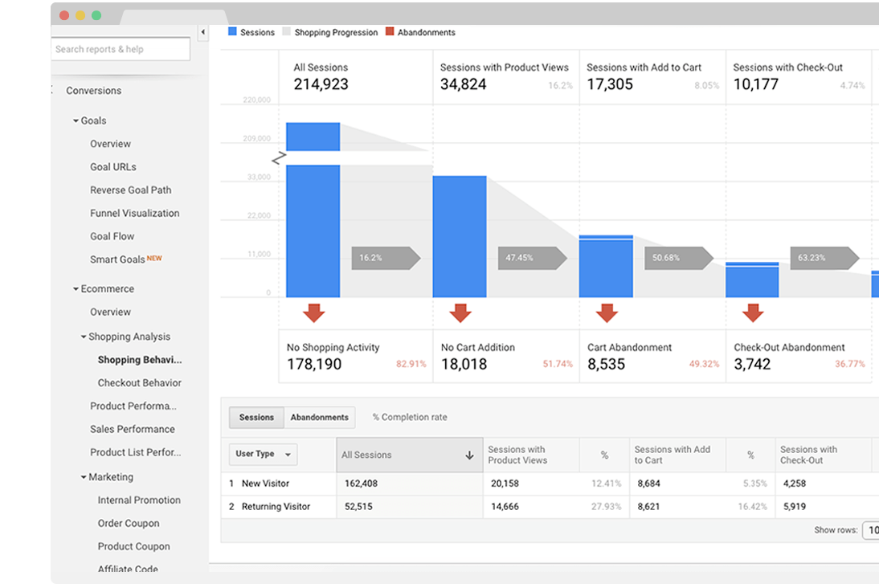Open Checkout Behavior report
Image resolution: width=879 pixels, height=588 pixels.
[x=139, y=383]
